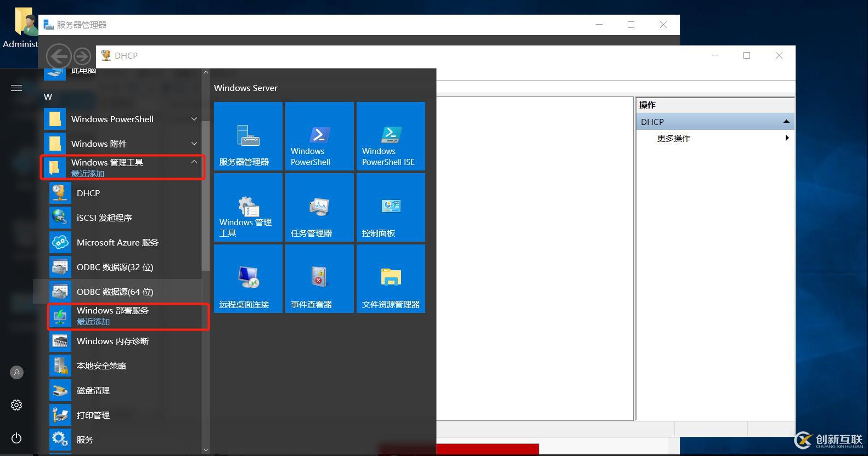The image size is (868, 456).
Task: Open 服务 from the app list
Action: (x=123, y=440)
